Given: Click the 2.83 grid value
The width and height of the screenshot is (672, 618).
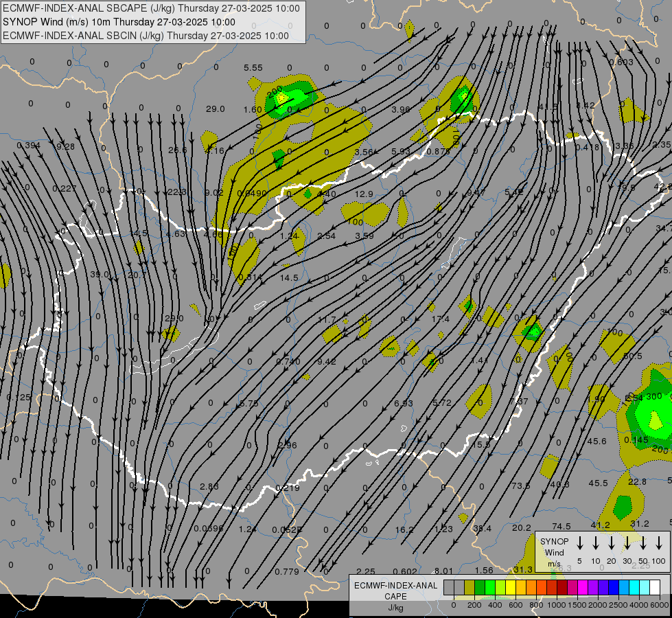Looking at the screenshot, I should [x=209, y=487].
